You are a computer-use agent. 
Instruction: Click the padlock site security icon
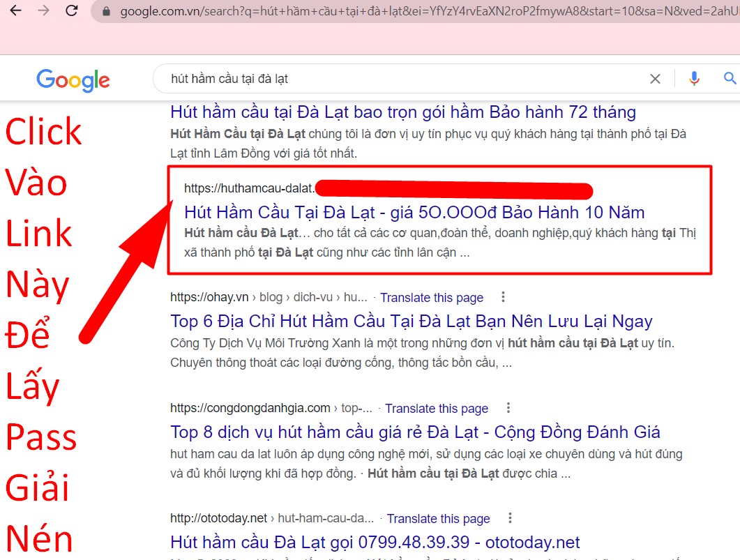point(107,11)
